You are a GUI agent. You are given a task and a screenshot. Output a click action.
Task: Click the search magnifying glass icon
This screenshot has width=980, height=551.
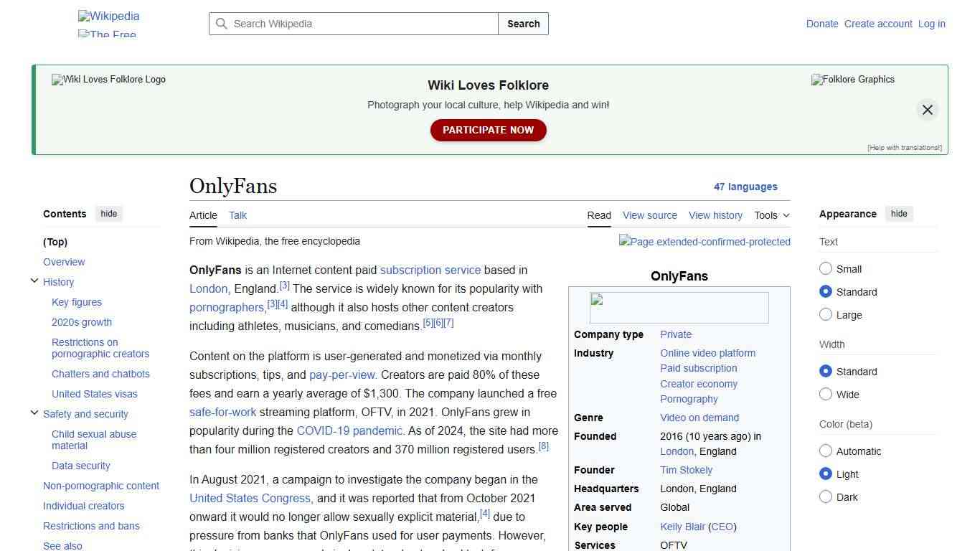click(222, 24)
